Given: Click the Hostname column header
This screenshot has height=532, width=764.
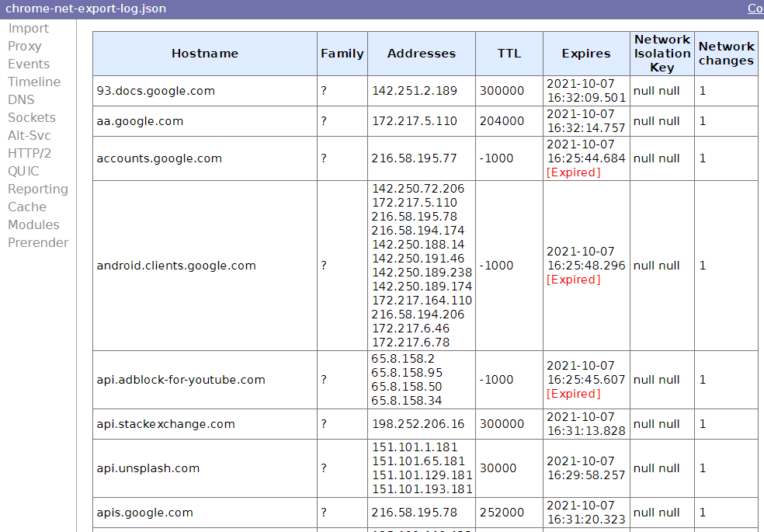Looking at the screenshot, I should pyautogui.click(x=204, y=53).
